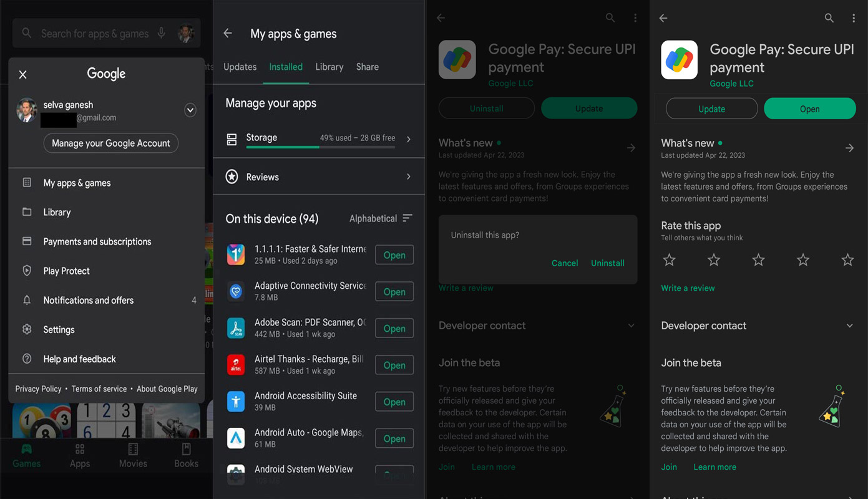Change the Alphabetical sort order

click(381, 218)
